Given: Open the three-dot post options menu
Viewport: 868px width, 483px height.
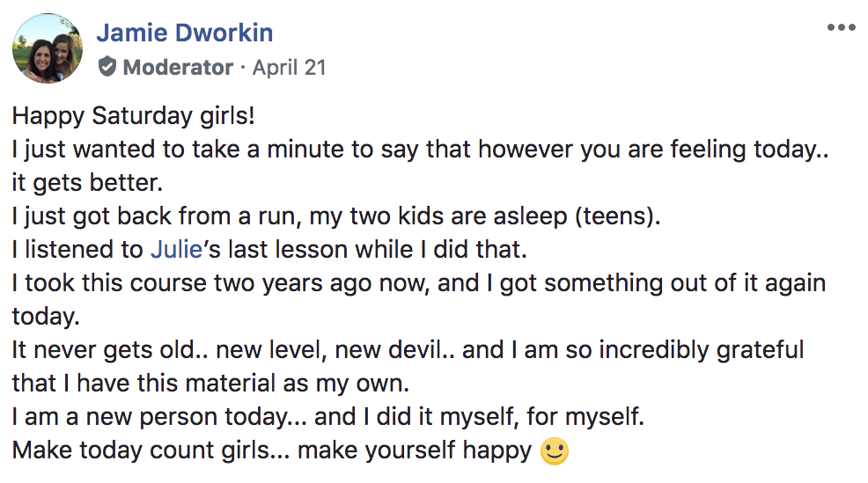Looking at the screenshot, I should (x=841, y=27).
